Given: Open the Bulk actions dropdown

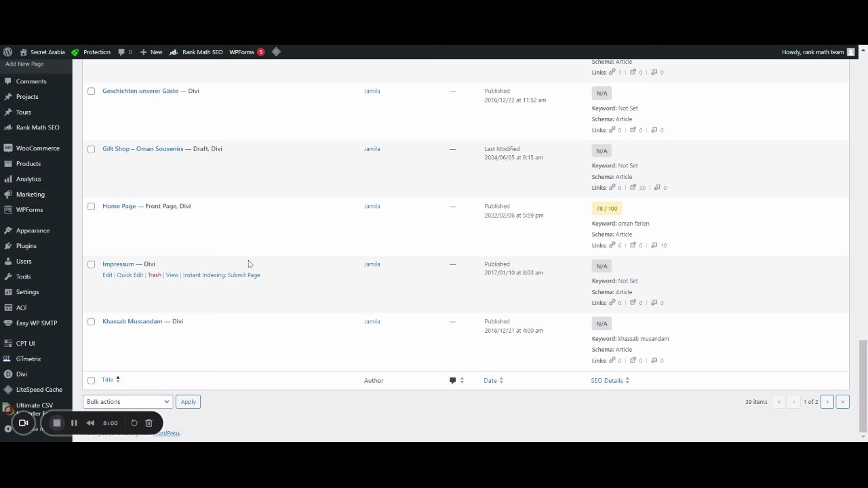Looking at the screenshot, I should [127, 402].
